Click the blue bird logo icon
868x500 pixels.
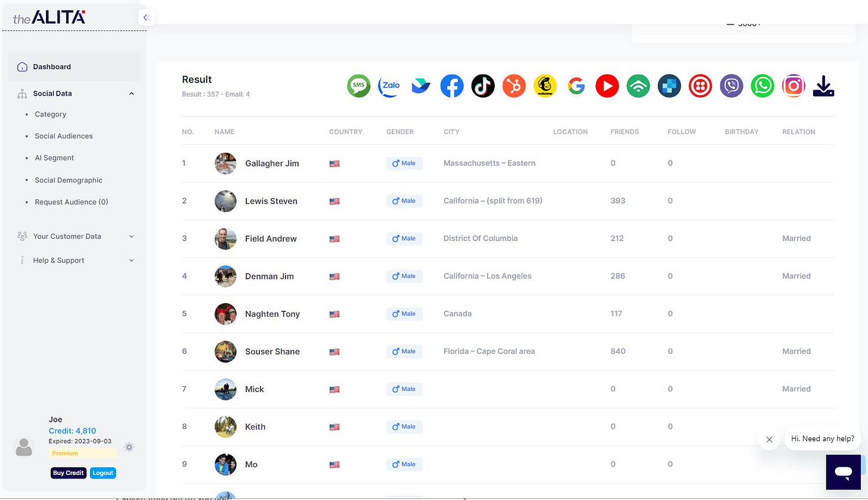pos(421,87)
